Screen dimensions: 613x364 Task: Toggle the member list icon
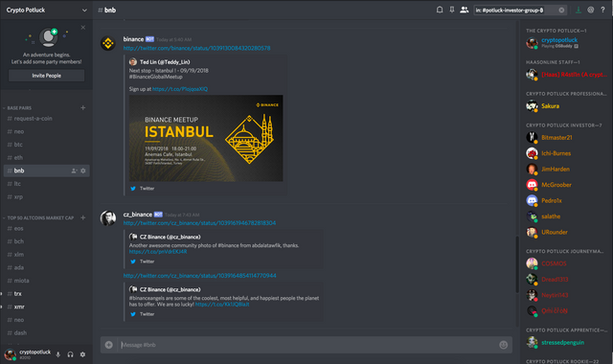[464, 10]
